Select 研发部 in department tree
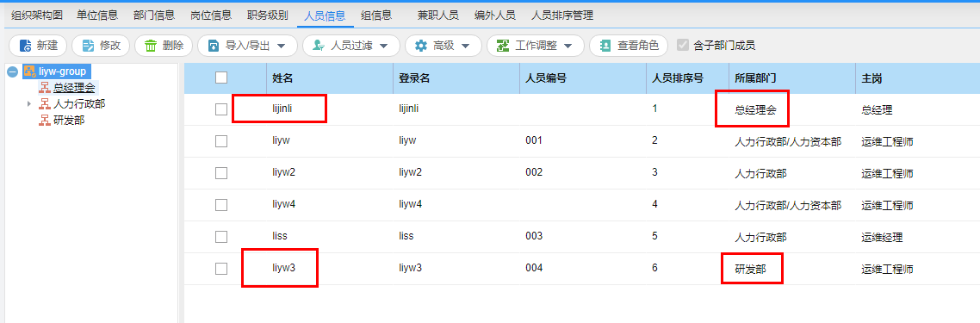The image size is (980, 323). tap(69, 120)
